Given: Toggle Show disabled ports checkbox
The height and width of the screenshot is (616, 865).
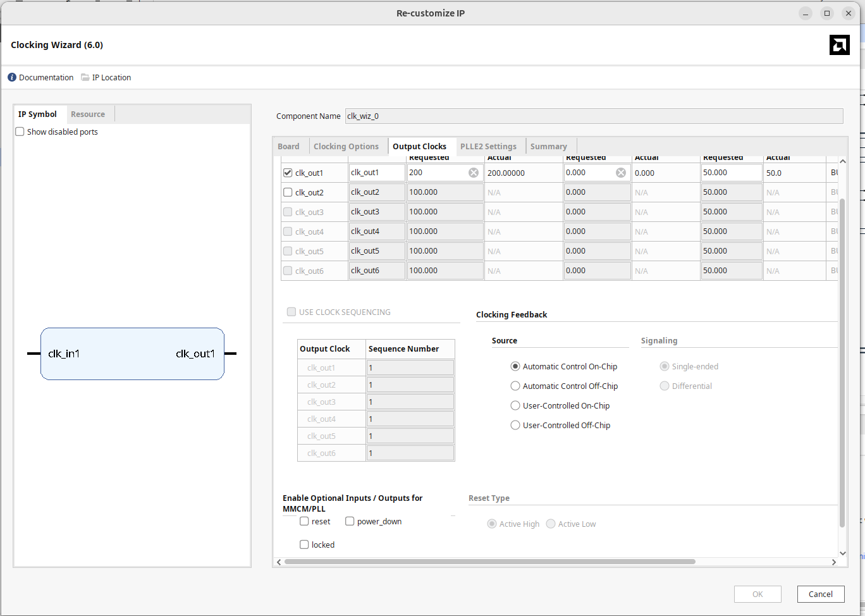Looking at the screenshot, I should click(x=20, y=132).
